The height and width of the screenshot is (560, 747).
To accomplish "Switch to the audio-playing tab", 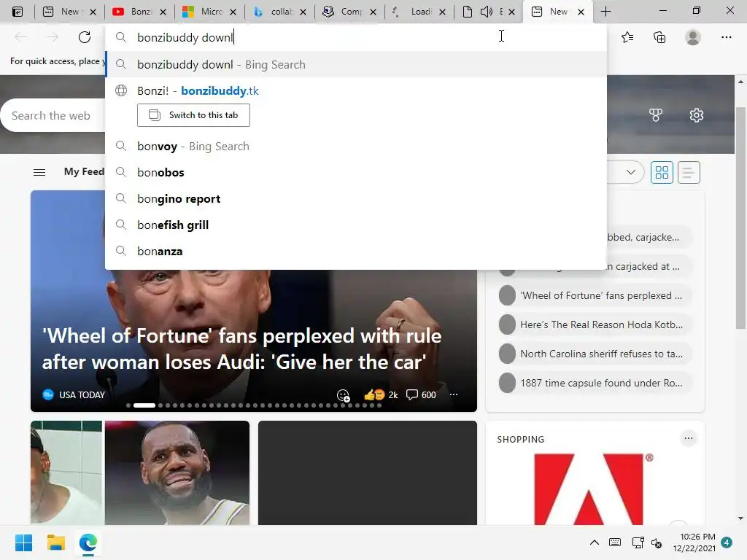I will click(x=482, y=12).
